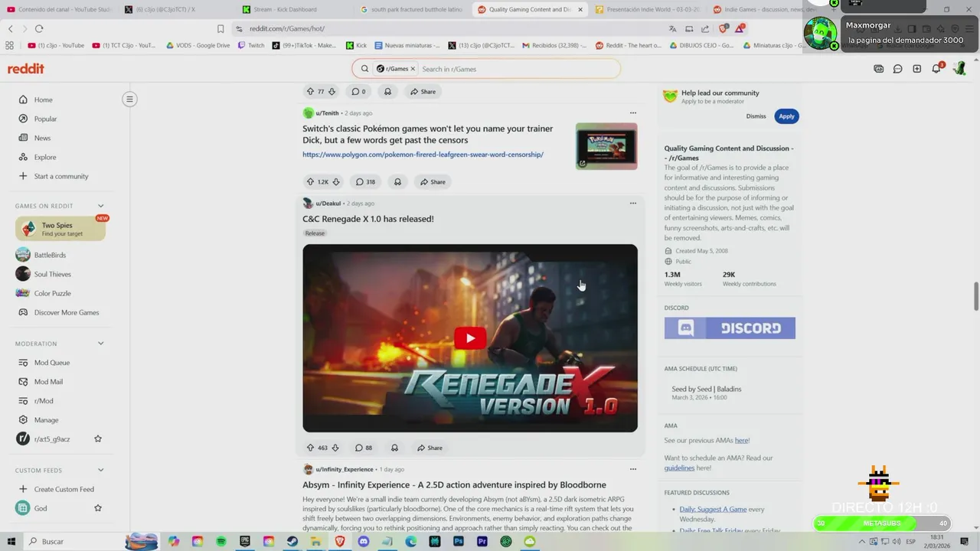Upvote the Pokémon trainer name post
The width and height of the screenshot is (980, 551).
tap(310, 182)
